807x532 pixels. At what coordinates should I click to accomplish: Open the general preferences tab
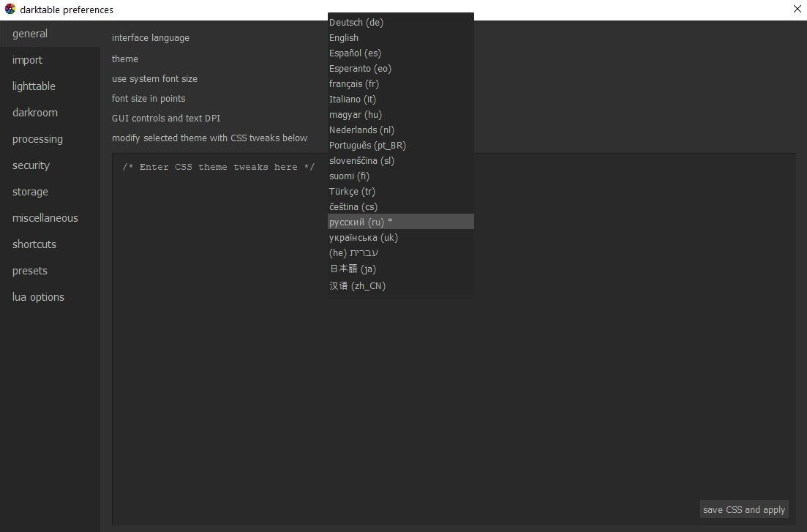50,34
